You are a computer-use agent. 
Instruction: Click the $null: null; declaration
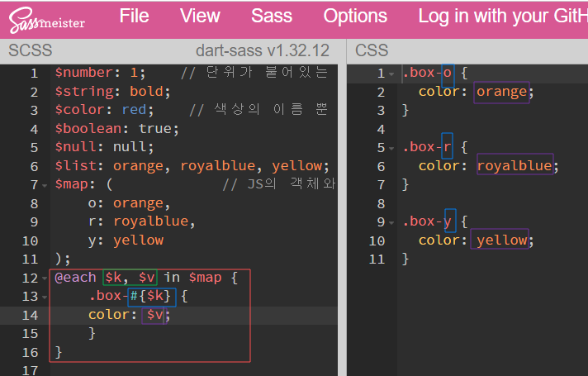pyautogui.click(x=104, y=147)
